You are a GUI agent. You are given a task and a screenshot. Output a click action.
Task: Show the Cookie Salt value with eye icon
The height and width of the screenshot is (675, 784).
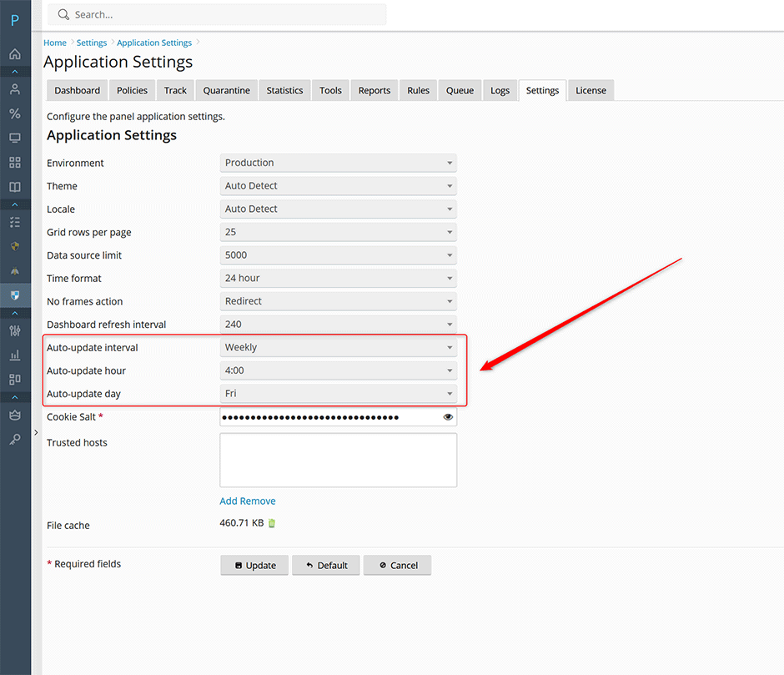click(448, 417)
